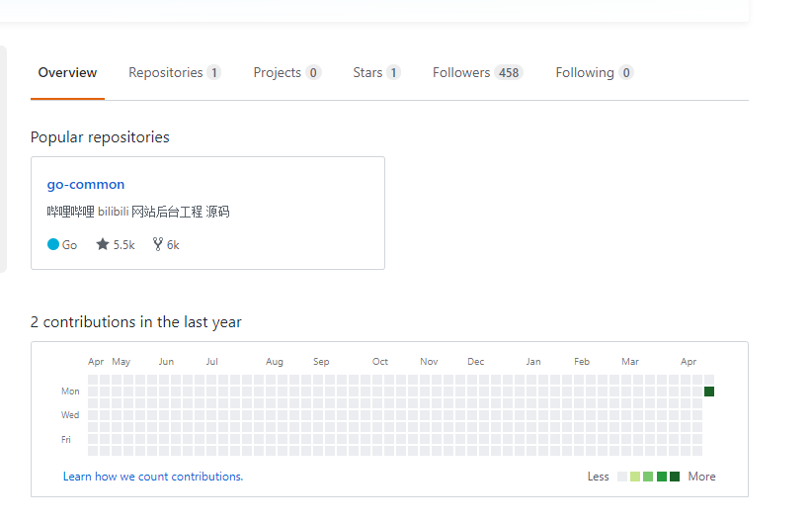Image resolution: width=812 pixels, height=523 pixels.
Task: Click the lightest gray legend swatch
Action: [x=622, y=477]
